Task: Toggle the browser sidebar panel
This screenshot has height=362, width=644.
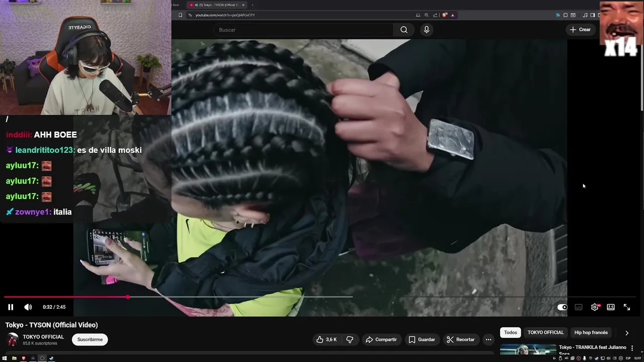Action: pyautogui.click(x=593, y=15)
